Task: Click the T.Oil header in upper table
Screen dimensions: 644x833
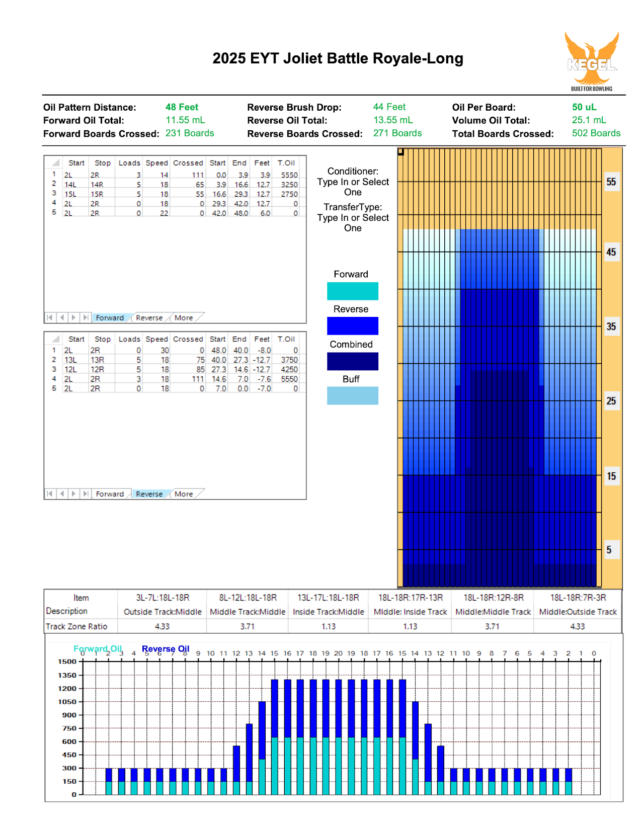Action: (x=287, y=163)
